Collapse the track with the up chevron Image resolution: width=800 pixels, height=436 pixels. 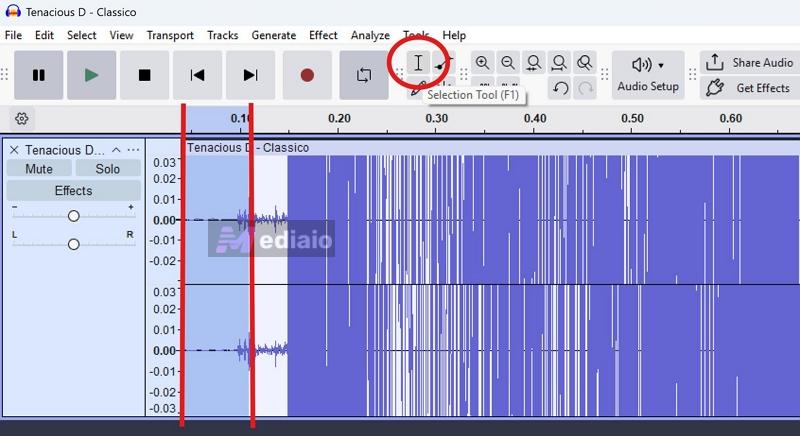(116, 150)
